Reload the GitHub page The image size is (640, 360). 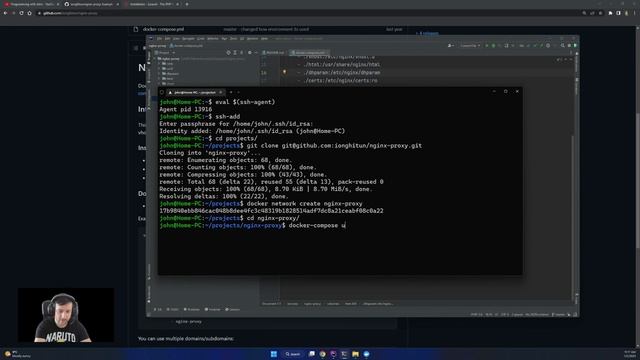point(21,13)
